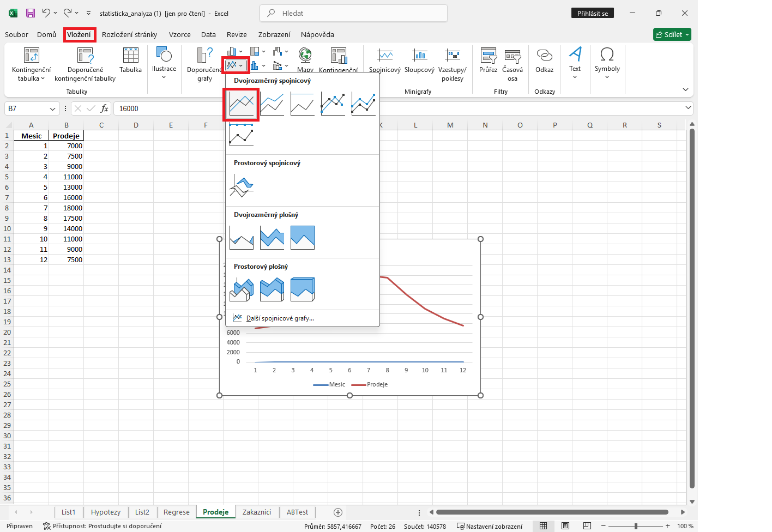This screenshot has height=532, width=772.
Task: Select the first 2D line chart type
Action: (x=241, y=104)
